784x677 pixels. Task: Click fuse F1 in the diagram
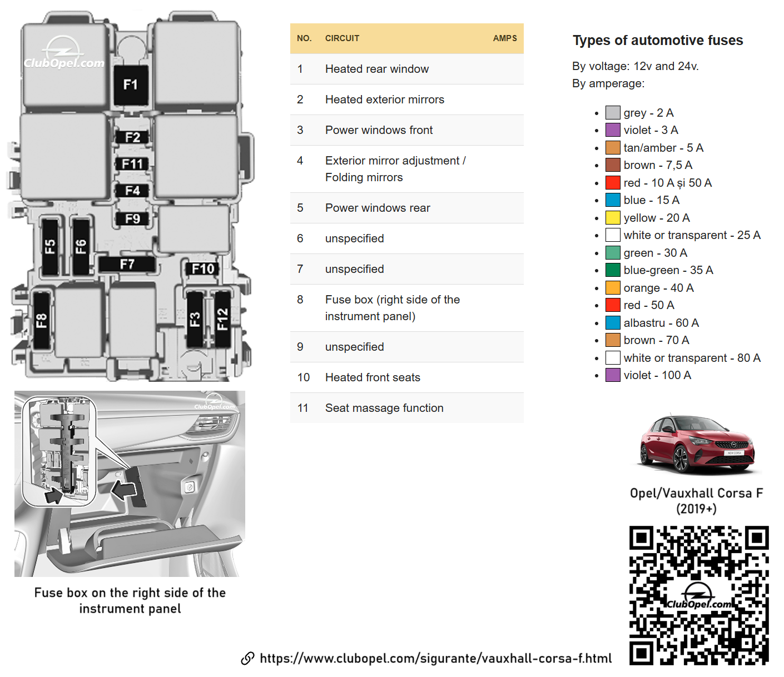coord(131,84)
